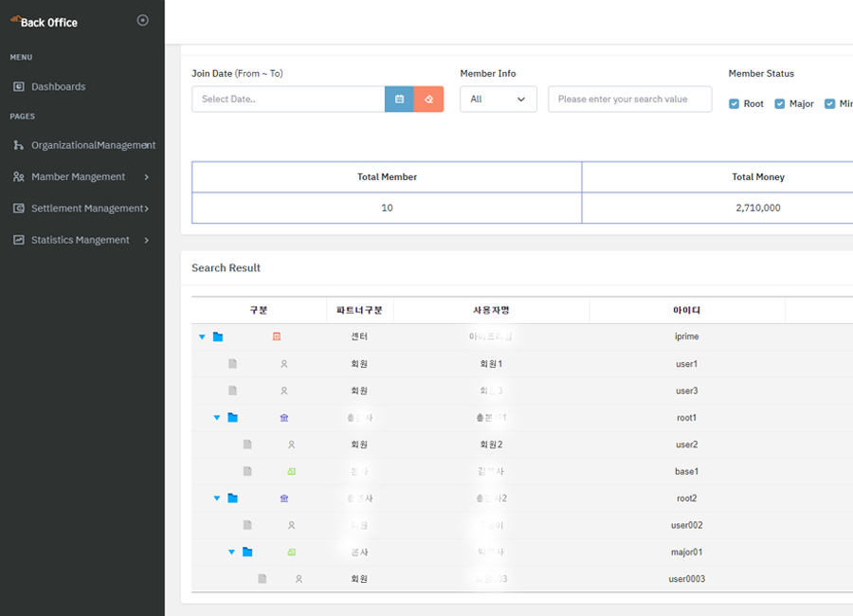Click the OrganizationalManagement tree icon

[19, 145]
